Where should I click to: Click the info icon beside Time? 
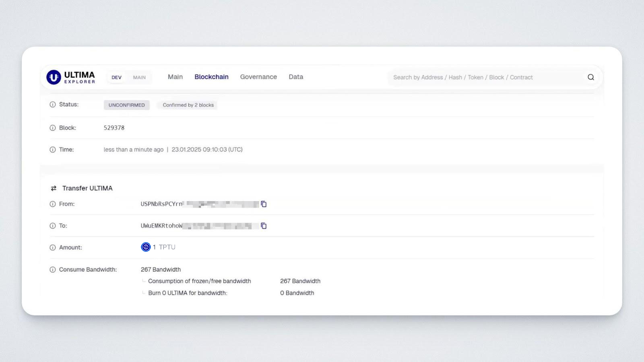[x=53, y=150]
